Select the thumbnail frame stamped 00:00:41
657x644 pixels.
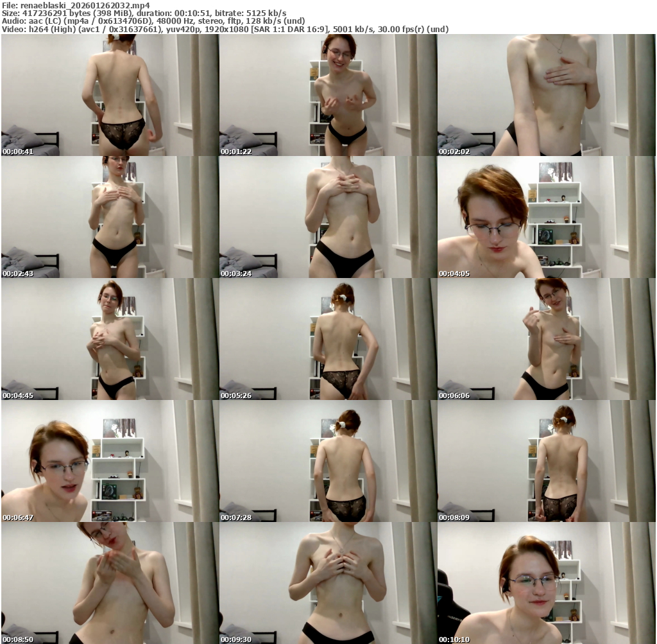(110, 95)
